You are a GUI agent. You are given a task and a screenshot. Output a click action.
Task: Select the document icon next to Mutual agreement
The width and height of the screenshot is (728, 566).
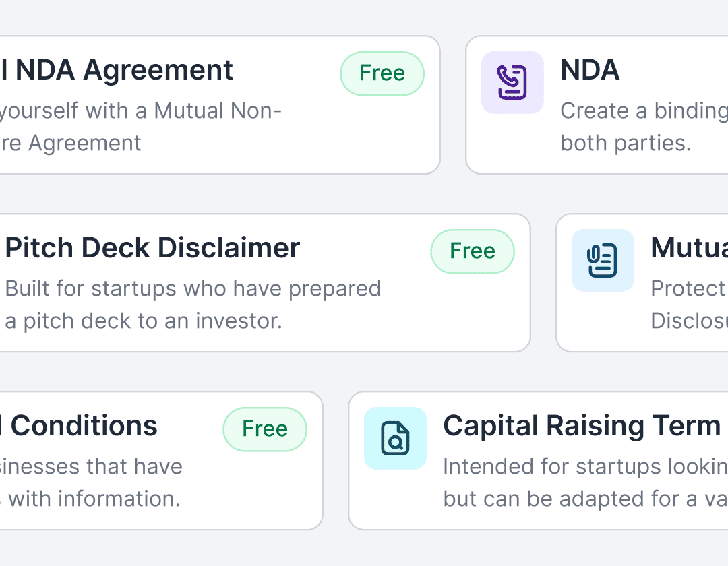pos(603,261)
